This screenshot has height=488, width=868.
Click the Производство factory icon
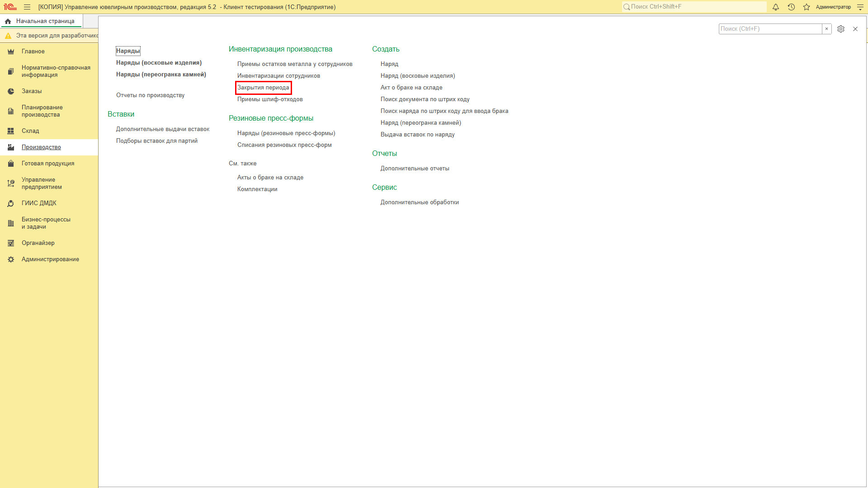coord(11,147)
